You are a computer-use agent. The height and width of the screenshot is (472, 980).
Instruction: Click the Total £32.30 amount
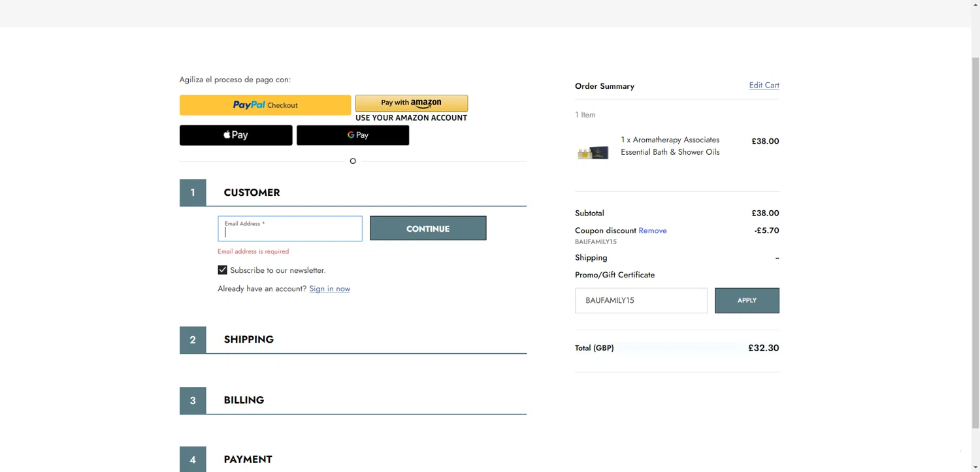pyautogui.click(x=763, y=348)
